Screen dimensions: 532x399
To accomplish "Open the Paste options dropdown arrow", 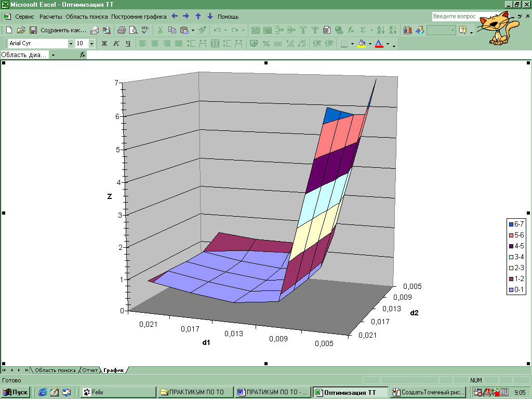I will coord(193,30).
